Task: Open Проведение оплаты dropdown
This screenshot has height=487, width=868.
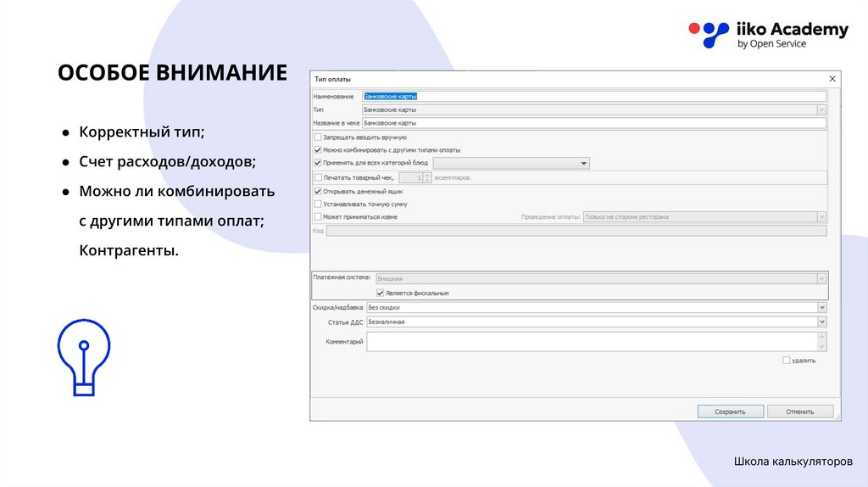Action: coord(821,217)
